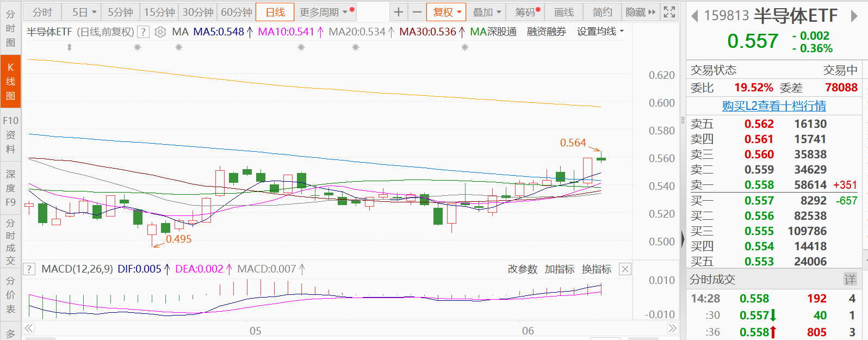868x340 pixels.
Task: Select 5分钟 period tab
Action: pyautogui.click(x=120, y=12)
